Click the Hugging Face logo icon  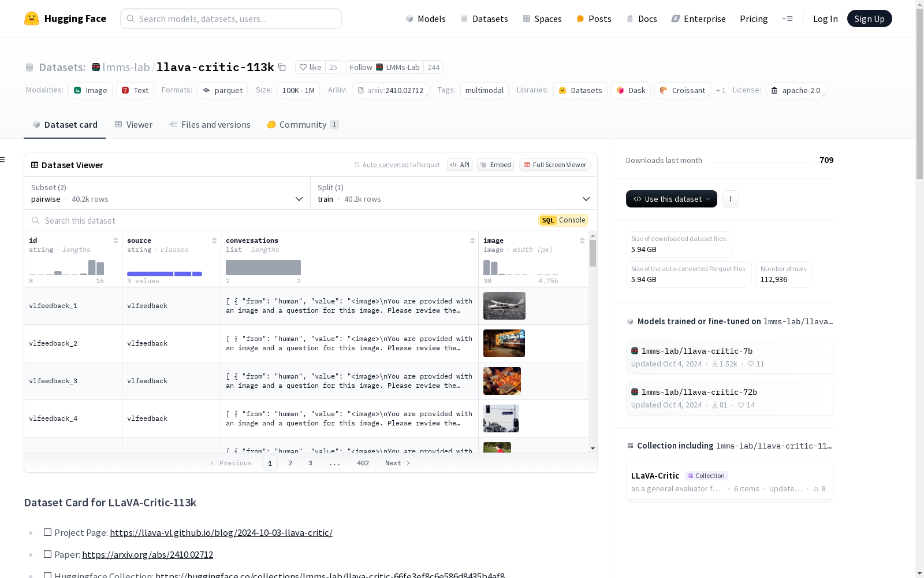click(x=32, y=18)
